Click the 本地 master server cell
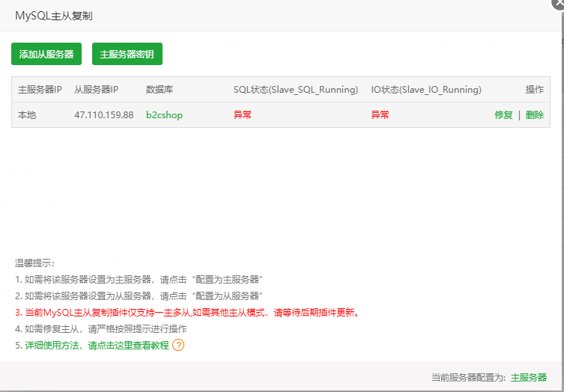The image size is (564, 392). (x=27, y=115)
